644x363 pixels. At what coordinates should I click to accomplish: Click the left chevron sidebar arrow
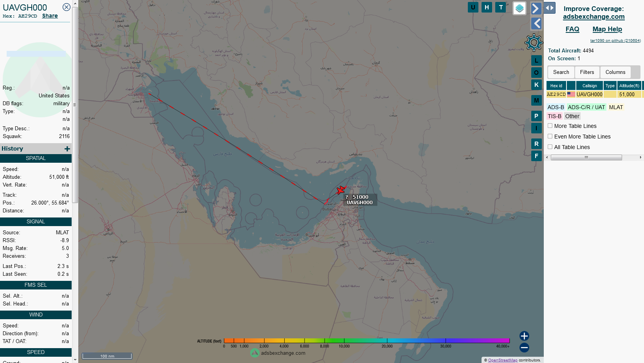tap(536, 23)
